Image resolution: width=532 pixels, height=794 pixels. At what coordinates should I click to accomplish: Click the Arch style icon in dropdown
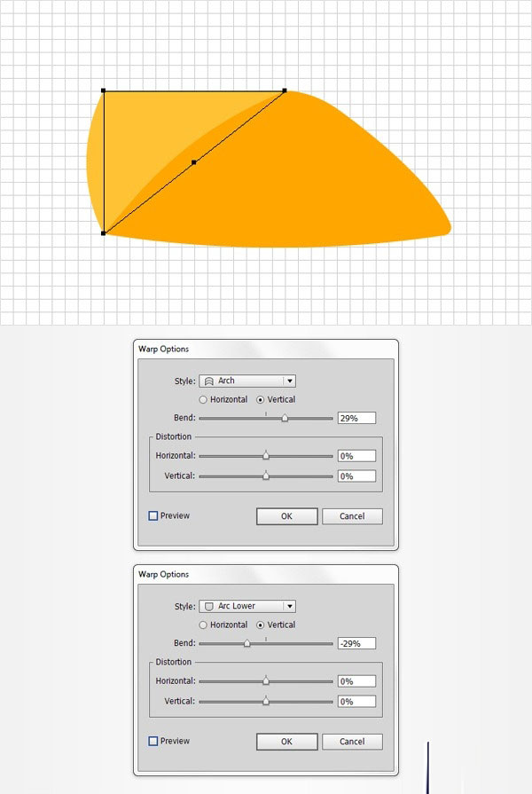pos(208,381)
